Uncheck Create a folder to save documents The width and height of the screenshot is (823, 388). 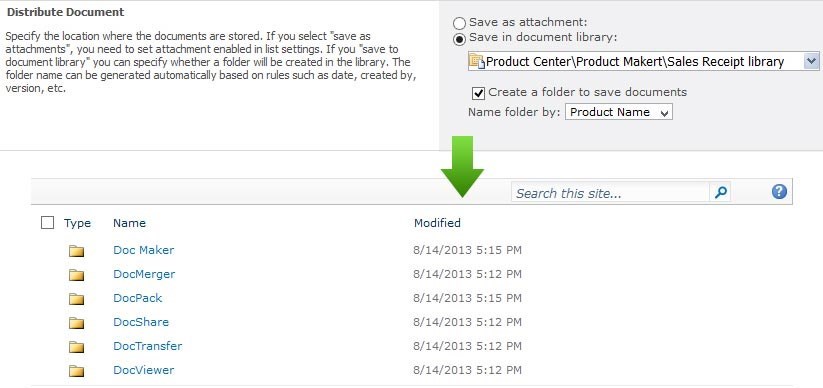click(x=478, y=93)
